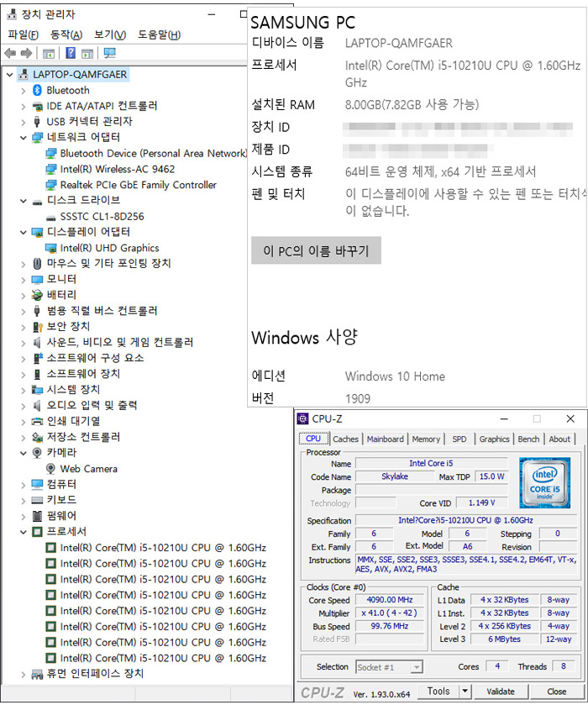Image resolution: width=588 pixels, height=705 pixels.
Task: Collapse the 프로세서 category
Action: click(23, 533)
